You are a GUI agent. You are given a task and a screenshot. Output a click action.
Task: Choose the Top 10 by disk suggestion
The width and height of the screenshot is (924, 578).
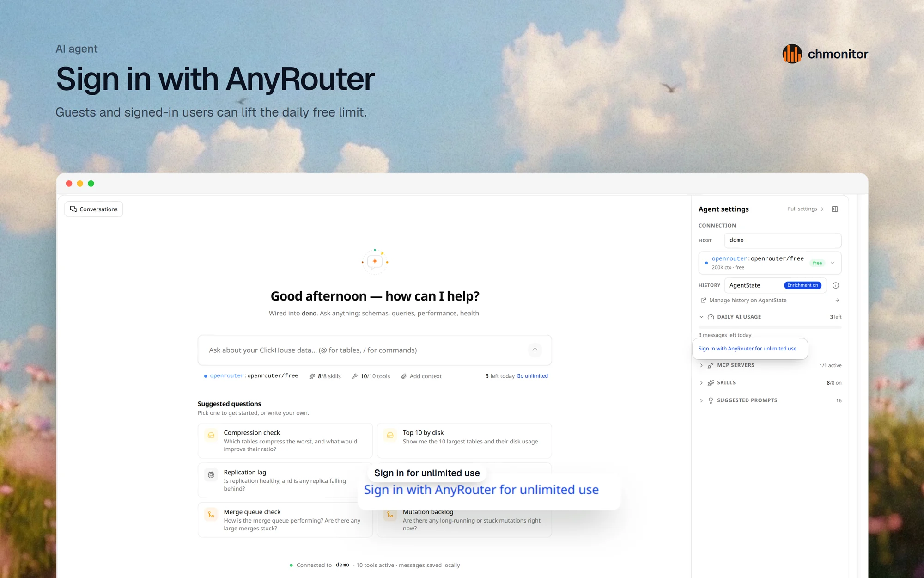[464, 441]
